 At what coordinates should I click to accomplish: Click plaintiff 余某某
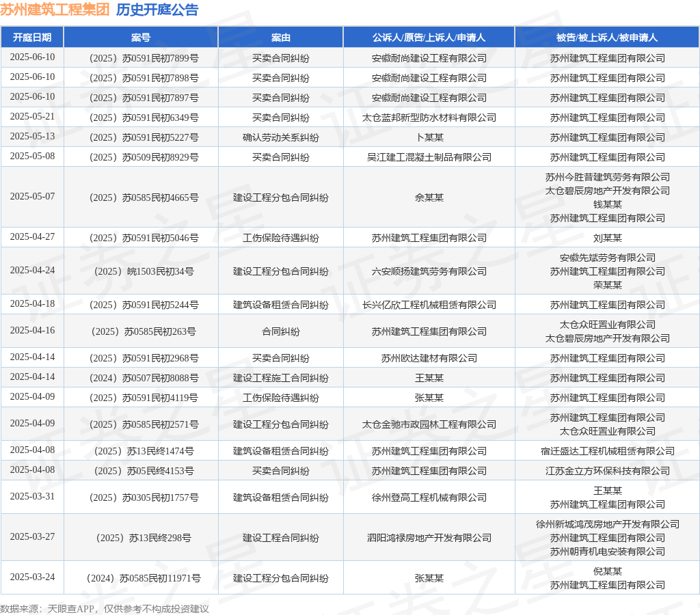coord(429,197)
